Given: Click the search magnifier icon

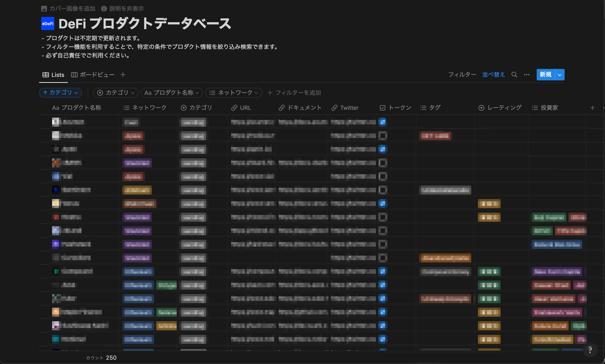Looking at the screenshot, I should pos(514,75).
